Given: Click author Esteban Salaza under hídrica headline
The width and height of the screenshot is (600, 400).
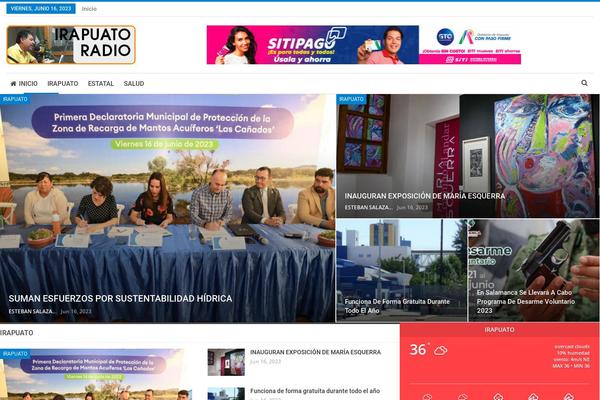Looking at the screenshot, I should pos(32,312).
